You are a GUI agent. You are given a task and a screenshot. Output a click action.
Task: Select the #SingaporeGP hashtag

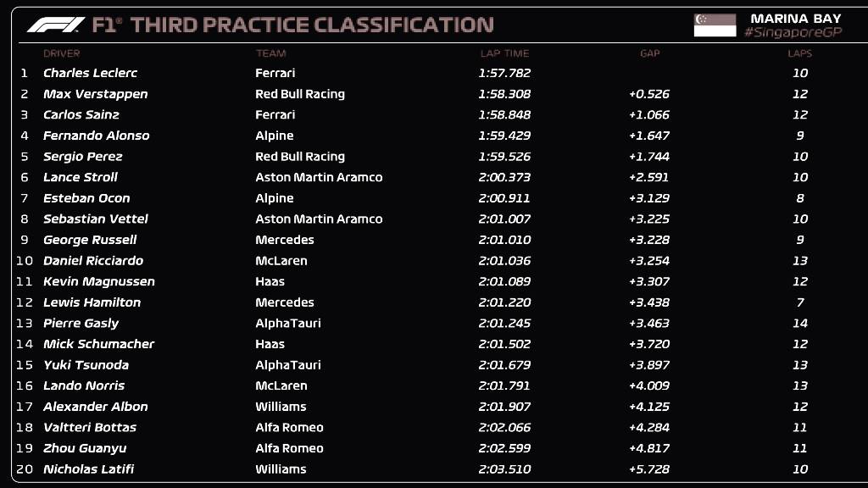[793, 33]
